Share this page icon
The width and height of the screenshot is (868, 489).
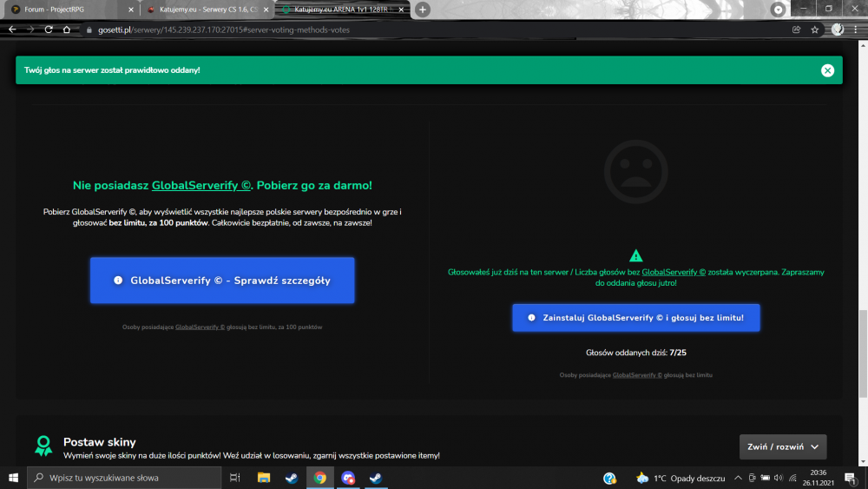click(x=796, y=30)
